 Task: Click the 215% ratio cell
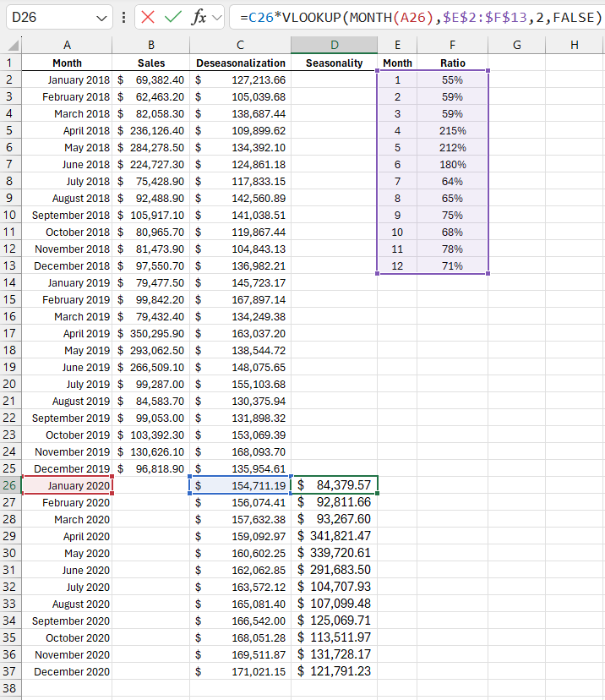pos(452,130)
